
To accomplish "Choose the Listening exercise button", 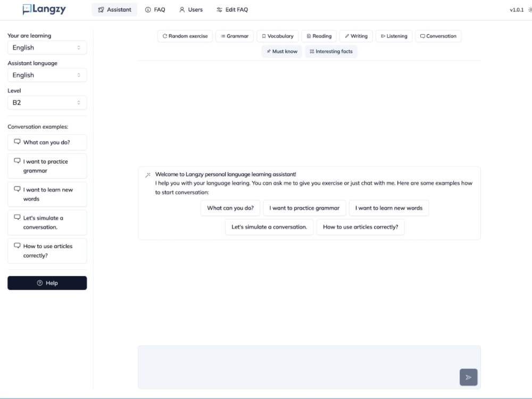I will pyautogui.click(x=394, y=36).
